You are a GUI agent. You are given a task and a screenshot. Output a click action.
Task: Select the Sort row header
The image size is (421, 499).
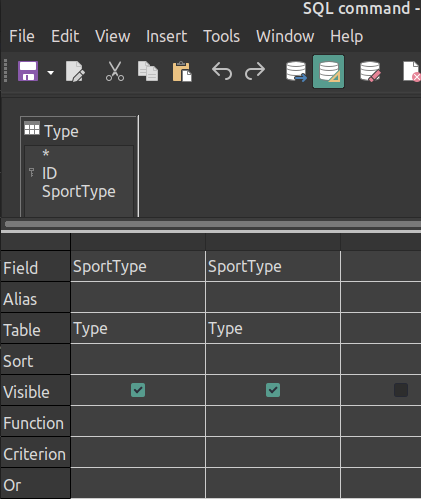tap(35, 360)
